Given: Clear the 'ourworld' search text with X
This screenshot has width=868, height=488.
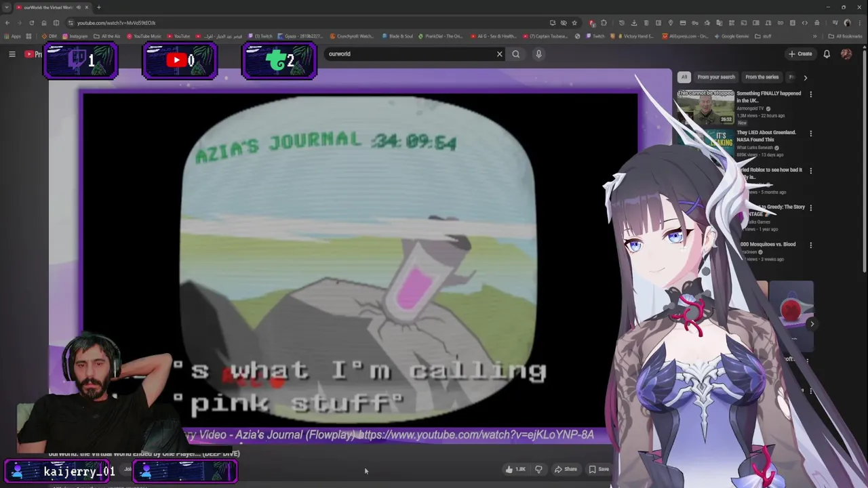Looking at the screenshot, I should coord(500,54).
